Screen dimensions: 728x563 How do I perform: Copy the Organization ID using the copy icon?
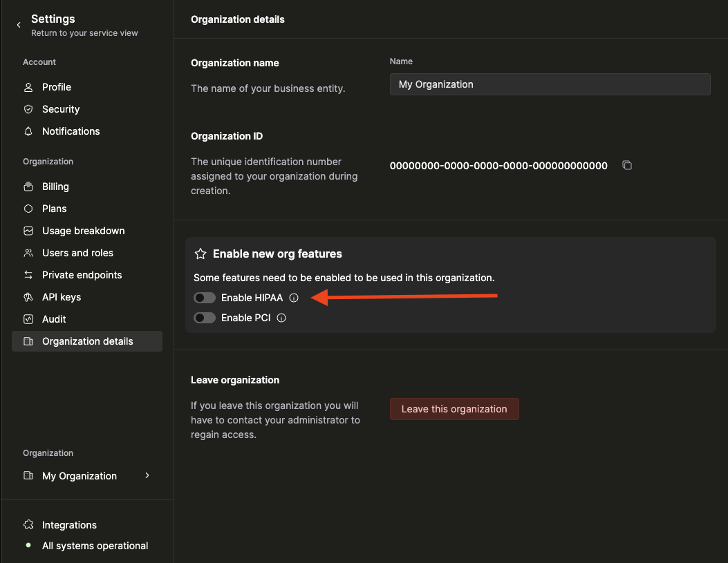tap(626, 165)
